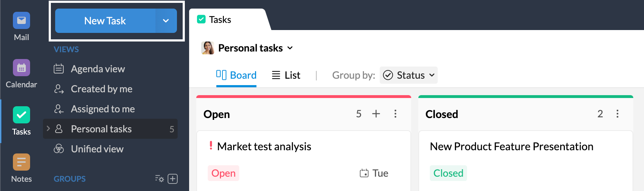Click the New Task button

tap(105, 21)
